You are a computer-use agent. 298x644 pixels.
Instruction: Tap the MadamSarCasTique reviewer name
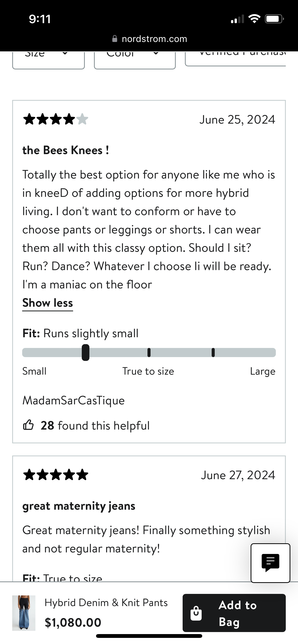74,400
